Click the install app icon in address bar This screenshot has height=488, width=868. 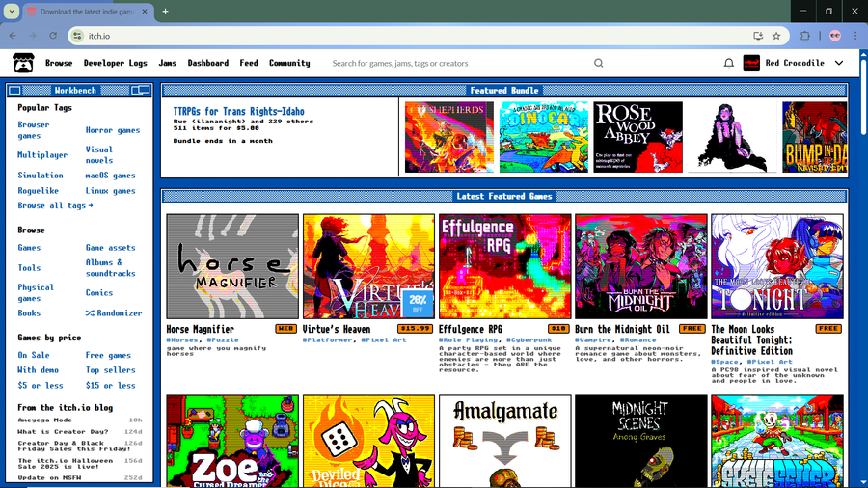[x=758, y=36]
